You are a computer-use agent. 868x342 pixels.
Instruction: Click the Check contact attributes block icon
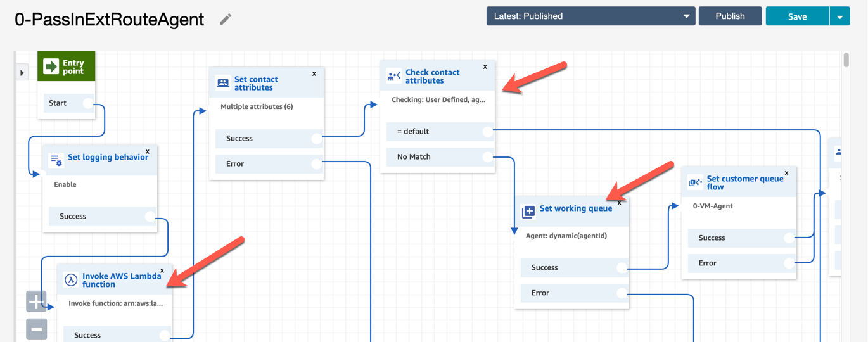(393, 77)
